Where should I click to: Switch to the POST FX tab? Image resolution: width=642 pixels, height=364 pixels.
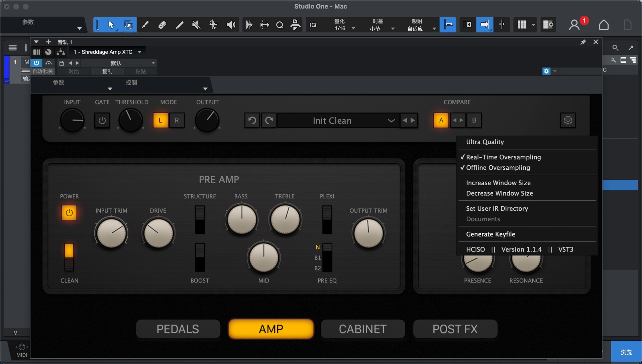[x=455, y=329]
